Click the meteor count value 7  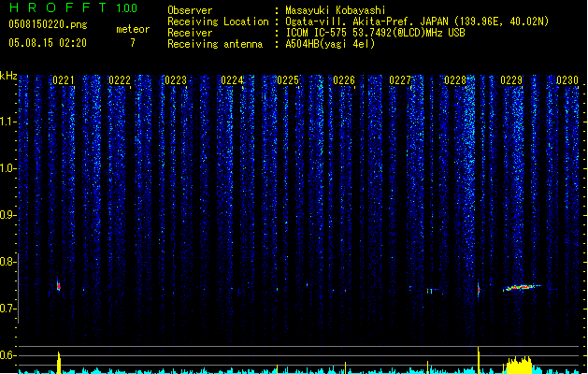coord(133,43)
